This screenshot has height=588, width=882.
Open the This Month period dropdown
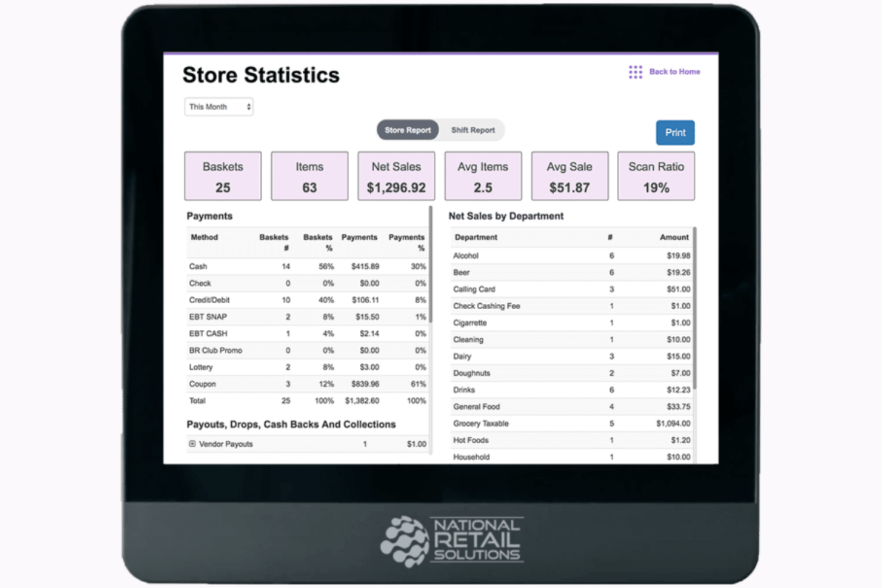click(219, 107)
